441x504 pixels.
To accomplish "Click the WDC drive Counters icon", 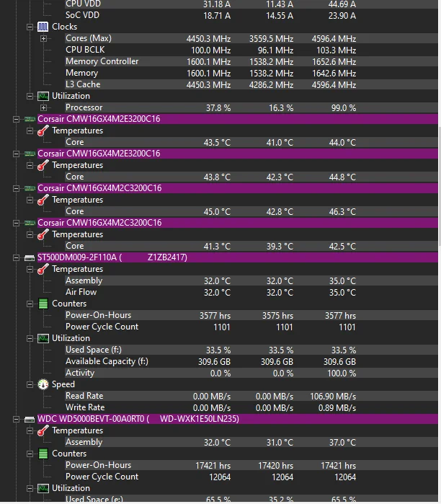I will (x=43, y=454).
